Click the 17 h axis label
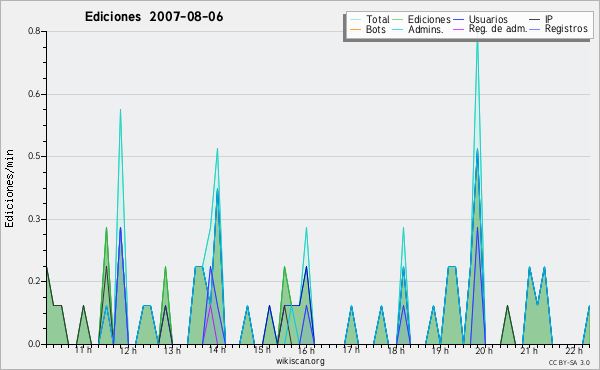 click(x=351, y=350)
